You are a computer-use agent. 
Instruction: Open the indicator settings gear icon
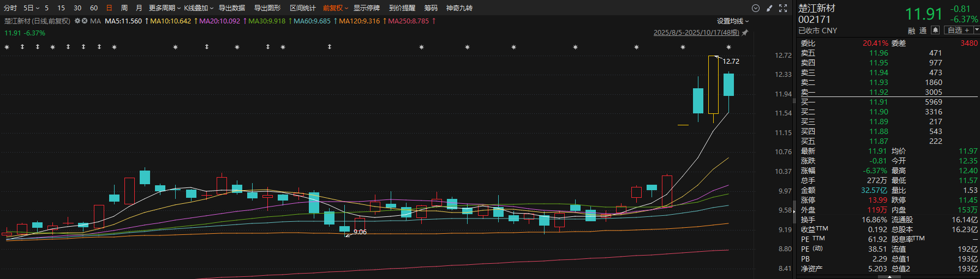coord(77,21)
